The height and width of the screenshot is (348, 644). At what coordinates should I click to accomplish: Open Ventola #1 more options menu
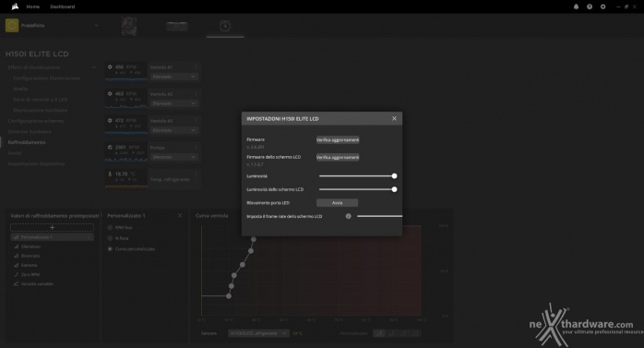pyautogui.click(x=196, y=66)
